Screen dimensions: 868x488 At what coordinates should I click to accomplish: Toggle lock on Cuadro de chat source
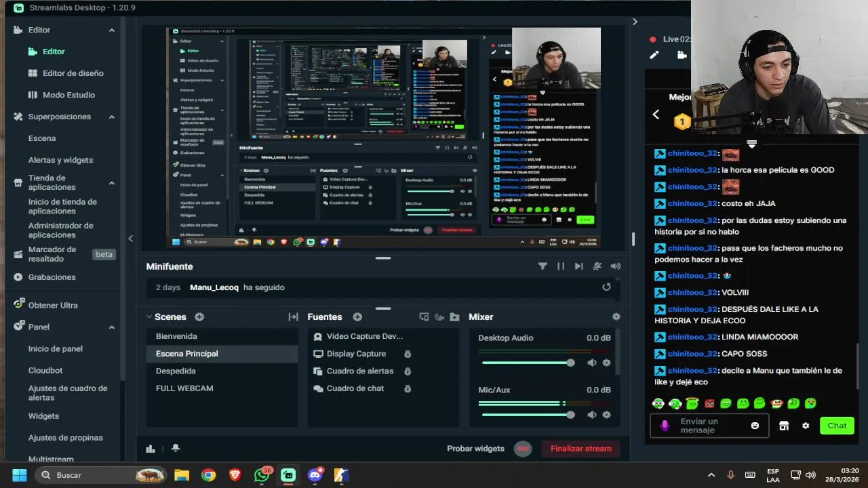pyautogui.click(x=408, y=388)
